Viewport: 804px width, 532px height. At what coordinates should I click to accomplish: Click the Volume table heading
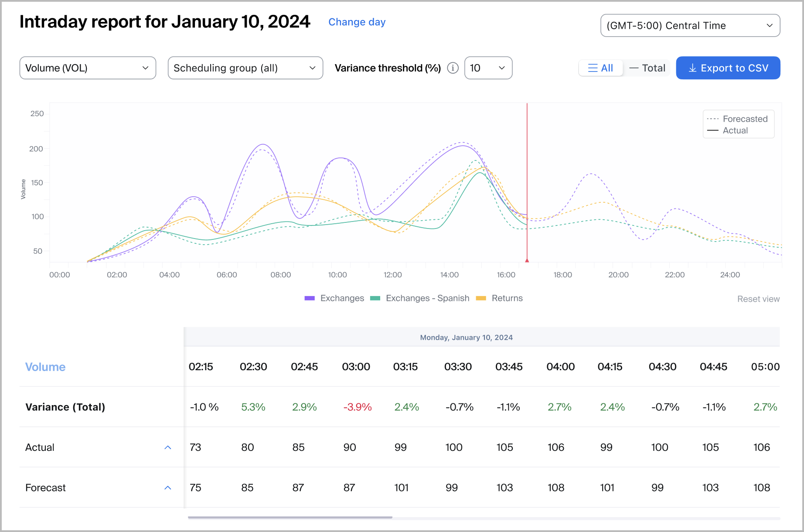(45, 367)
